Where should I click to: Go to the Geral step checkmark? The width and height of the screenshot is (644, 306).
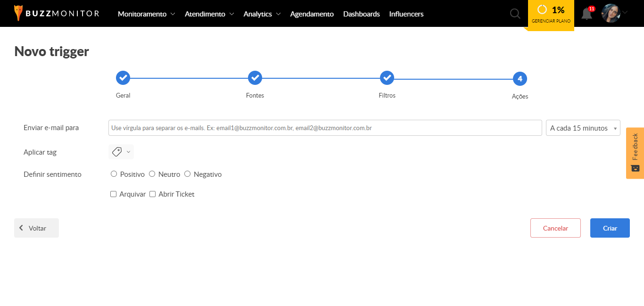[x=123, y=78]
